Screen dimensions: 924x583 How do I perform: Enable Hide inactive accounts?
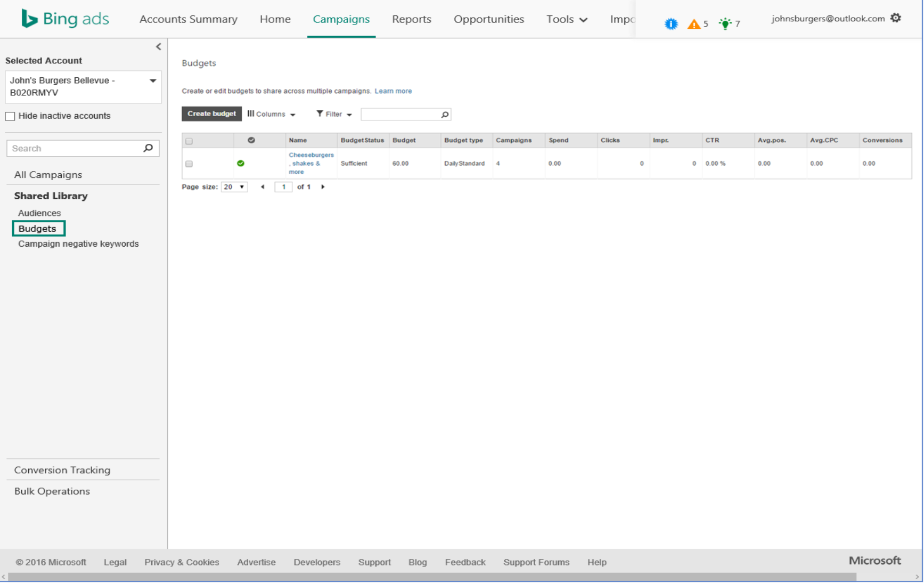[x=10, y=116]
